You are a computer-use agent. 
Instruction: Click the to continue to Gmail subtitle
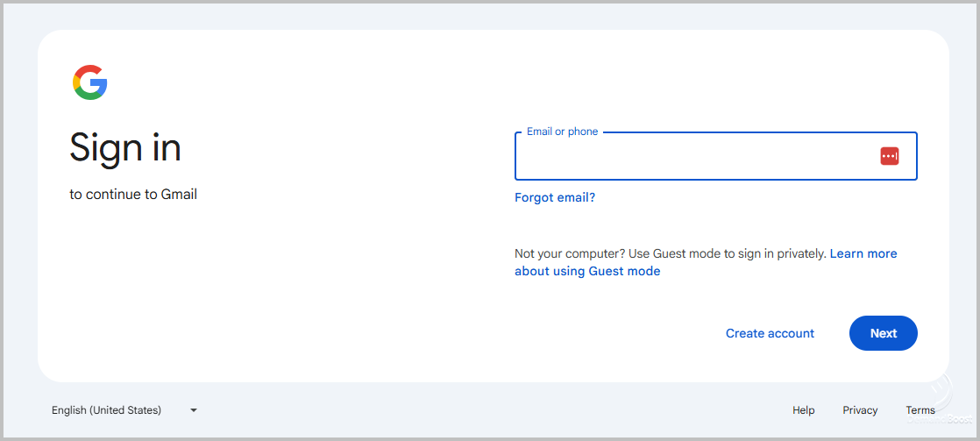point(133,195)
